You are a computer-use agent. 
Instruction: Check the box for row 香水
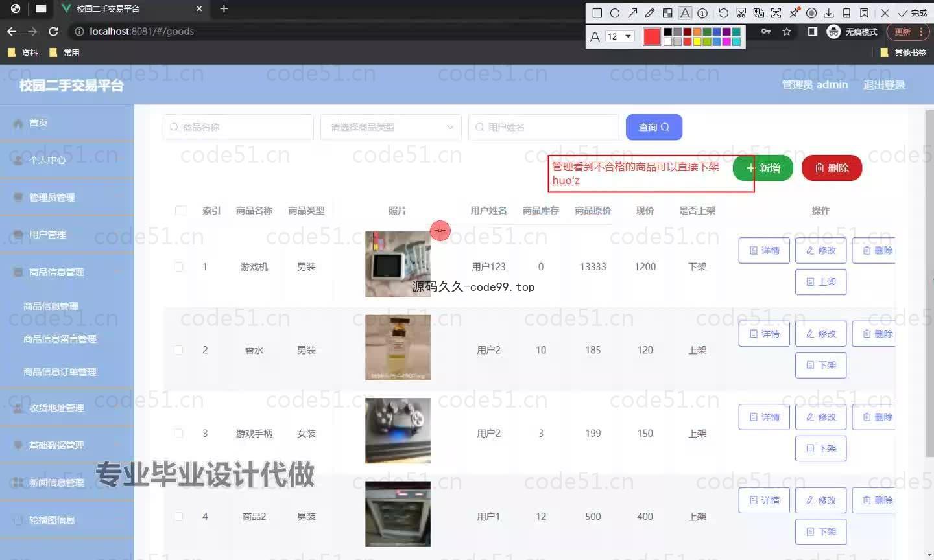pos(178,350)
